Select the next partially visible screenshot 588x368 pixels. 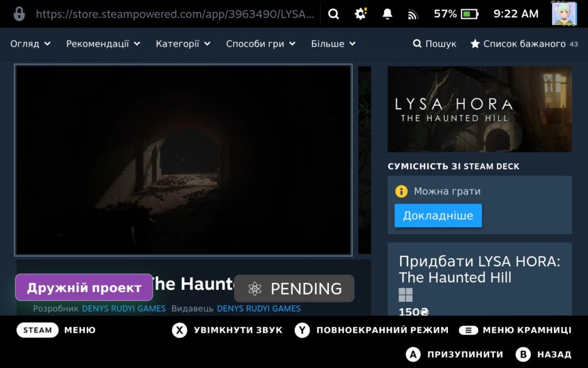tap(365, 160)
